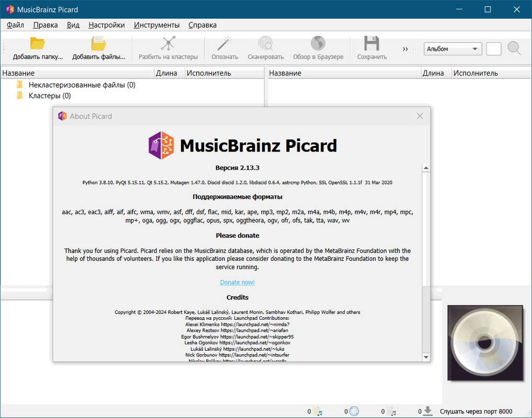
Task: Click Nick Gorbunov launchpad credit line
Action: pyautogui.click(x=237, y=355)
